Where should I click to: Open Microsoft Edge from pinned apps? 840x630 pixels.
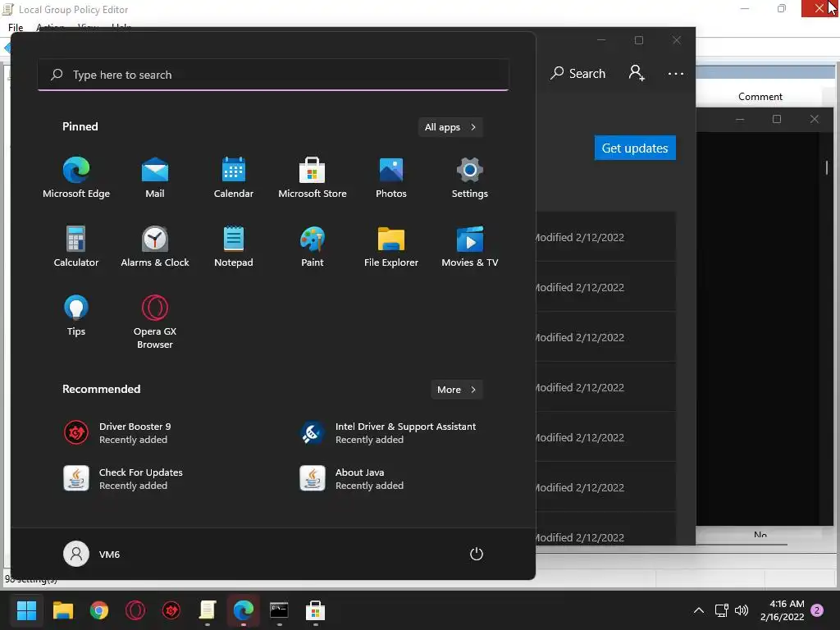76,178
